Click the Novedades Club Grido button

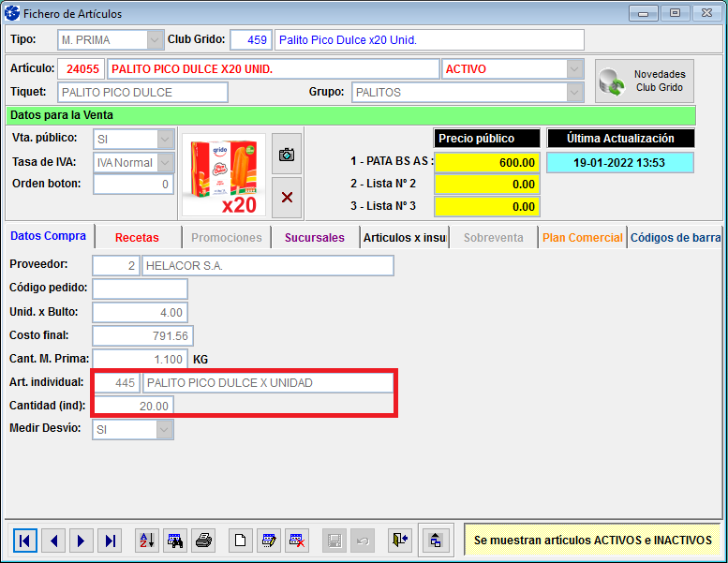coord(645,81)
